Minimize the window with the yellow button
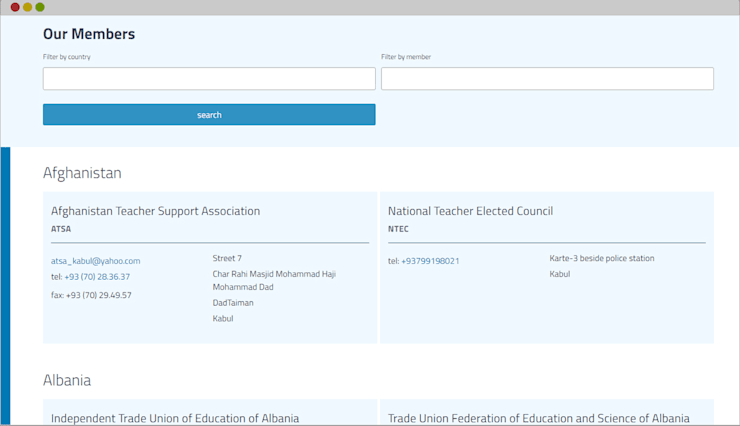The width and height of the screenshot is (740, 426). [27, 7]
